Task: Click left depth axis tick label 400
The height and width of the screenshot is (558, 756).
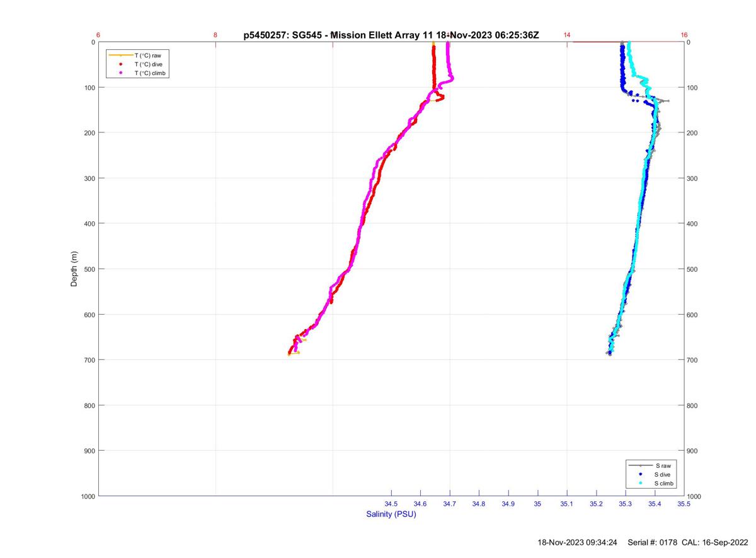Action: click(x=89, y=224)
